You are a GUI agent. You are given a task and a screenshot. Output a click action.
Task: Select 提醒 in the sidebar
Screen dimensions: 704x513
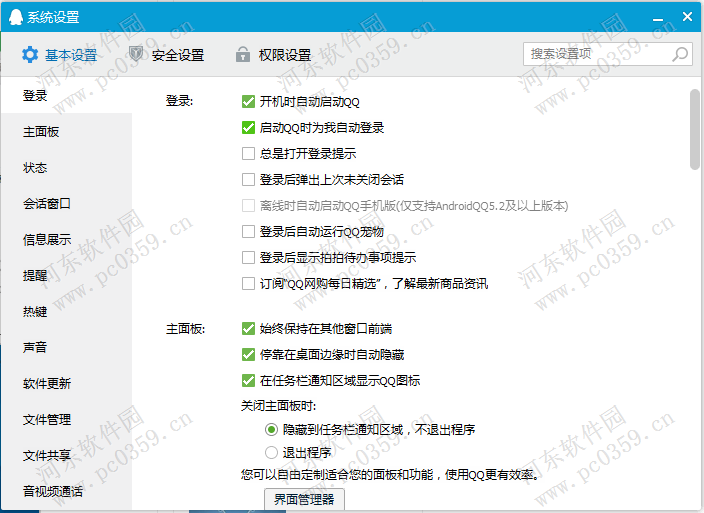point(66,275)
